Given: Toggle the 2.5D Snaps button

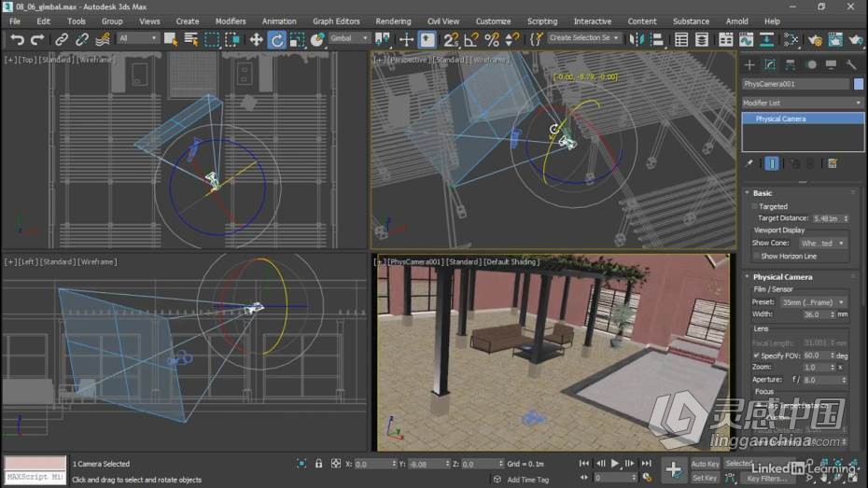Looking at the screenshot, I should coord(451,39).
